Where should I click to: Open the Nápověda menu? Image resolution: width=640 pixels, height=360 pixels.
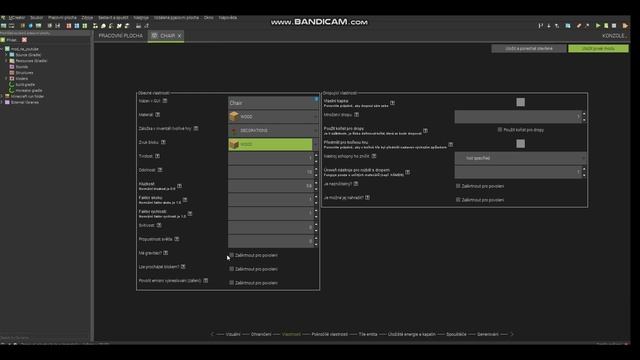(x=228, y=18)
